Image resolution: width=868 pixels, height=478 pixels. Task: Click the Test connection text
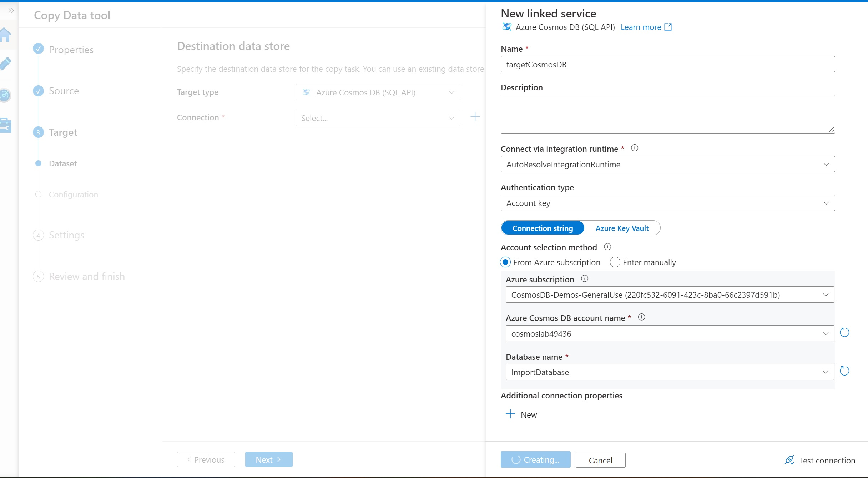click(x=827, y=460)
